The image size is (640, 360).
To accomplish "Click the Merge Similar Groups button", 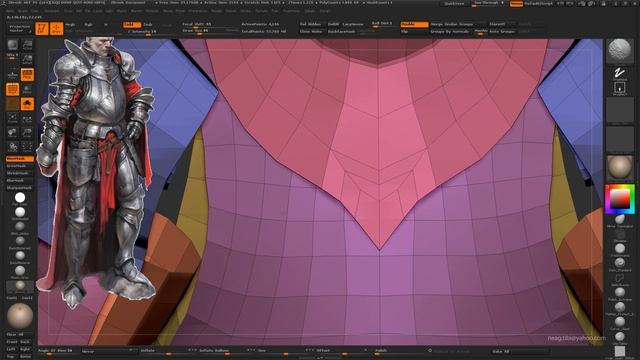I will point(458,24).
